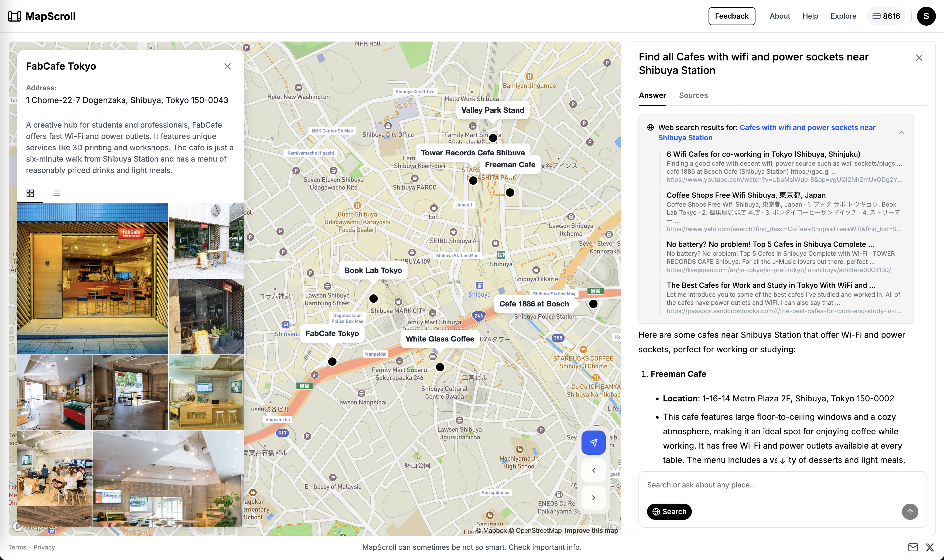Screen dimensions: 944x560
Task: Open the email envelope icon in footer
Action: click(913, 547)
